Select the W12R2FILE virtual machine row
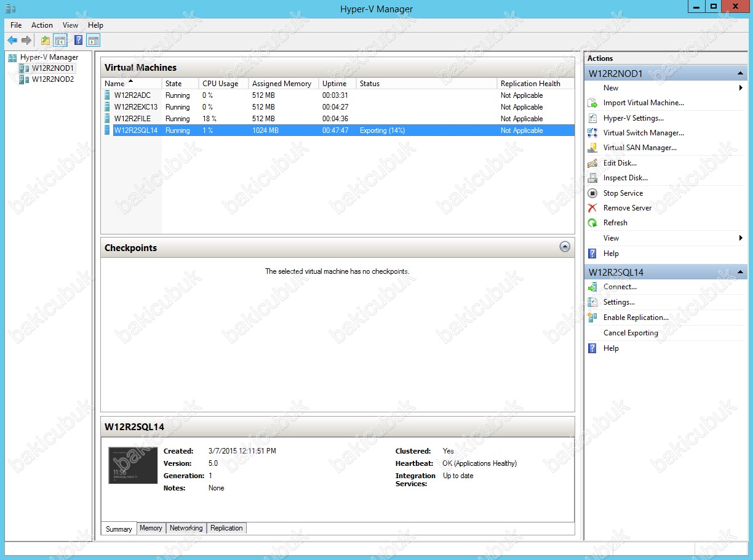Viewport: 753px width, 560px height. click(338, 119)
